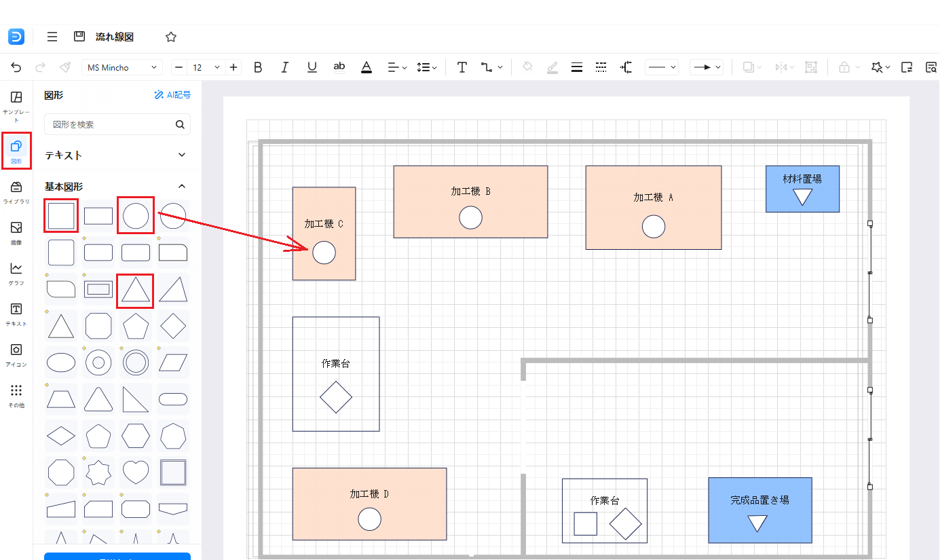Switch to the アイコン sidebar tab
940x560 pixels.
coord(16,354)
